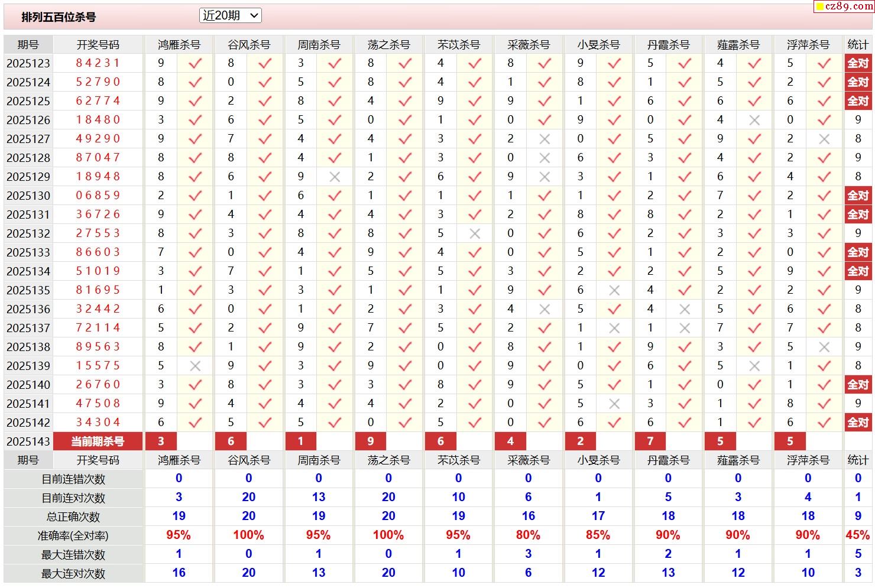
Task: Click the X mark for 采薇杀号 in row 2025127
Action: point(545,139)
